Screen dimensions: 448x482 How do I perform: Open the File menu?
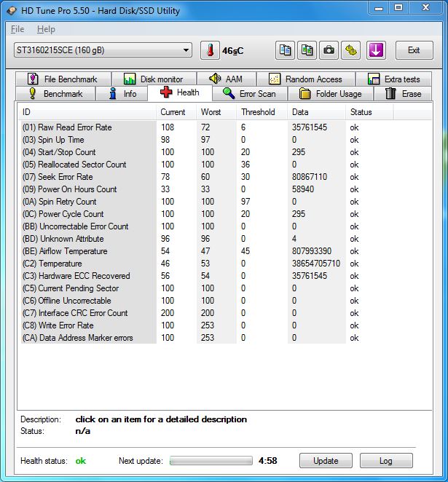point(17,29)
